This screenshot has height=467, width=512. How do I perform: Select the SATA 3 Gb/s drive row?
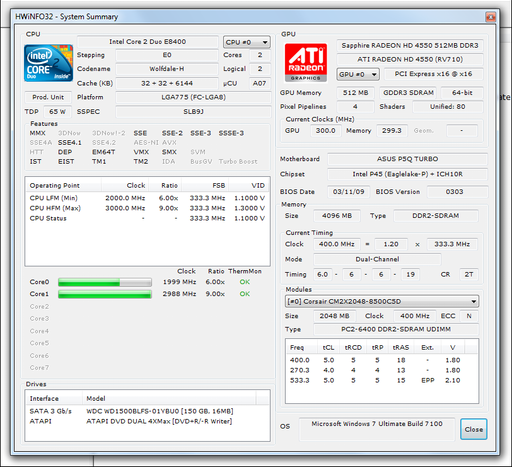147,411
